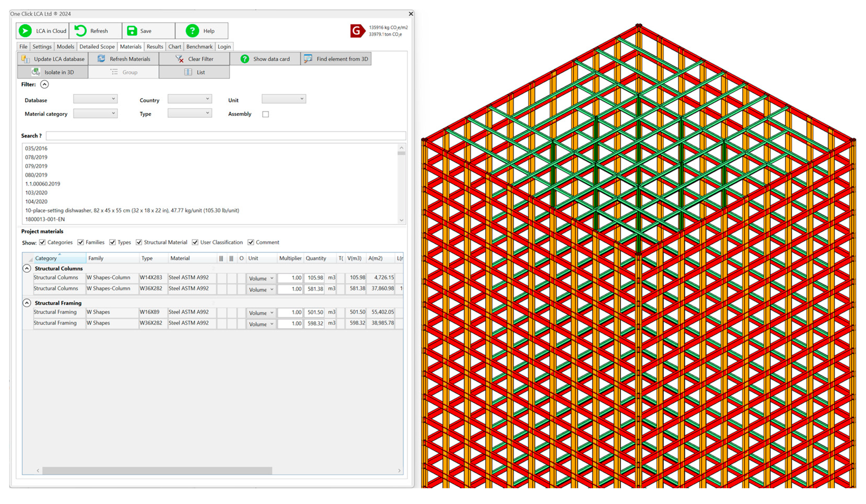Viewport: 866px width, 504px height.
Task: Click the Search input field
Action: click(226, 136)
